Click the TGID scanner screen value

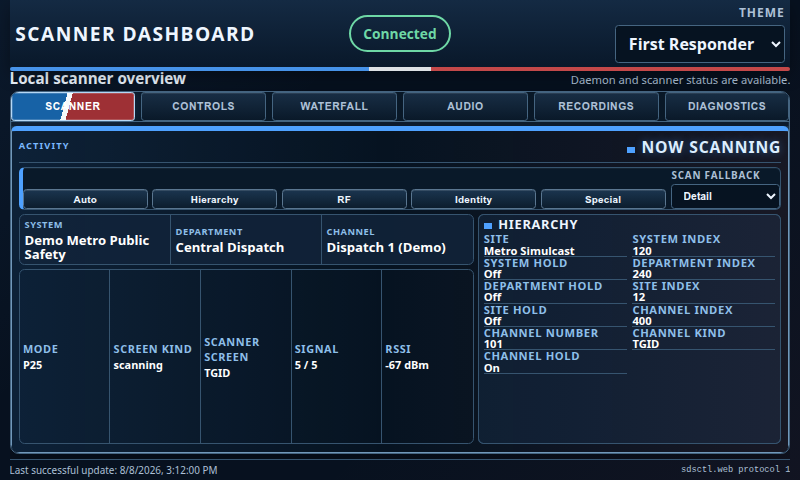217,373
